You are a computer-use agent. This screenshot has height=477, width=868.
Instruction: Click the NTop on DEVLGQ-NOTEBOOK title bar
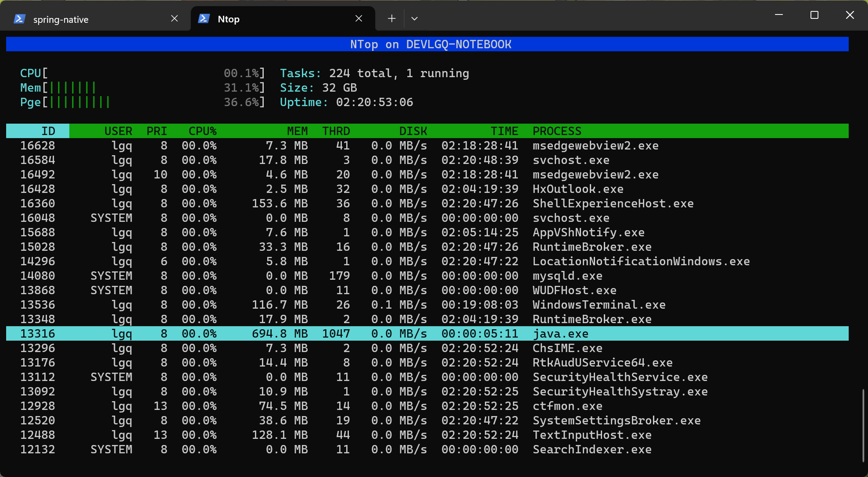[x=427, y=44]
